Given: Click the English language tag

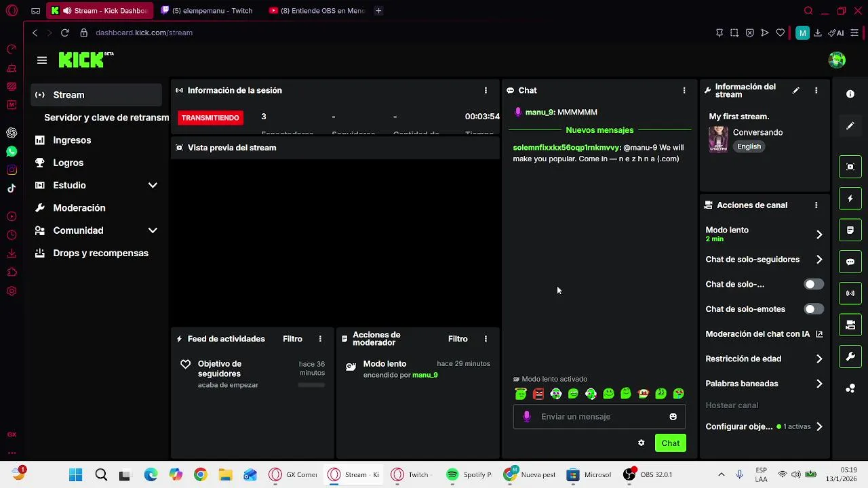Looking at the screenshot, I should pos(749,146).
